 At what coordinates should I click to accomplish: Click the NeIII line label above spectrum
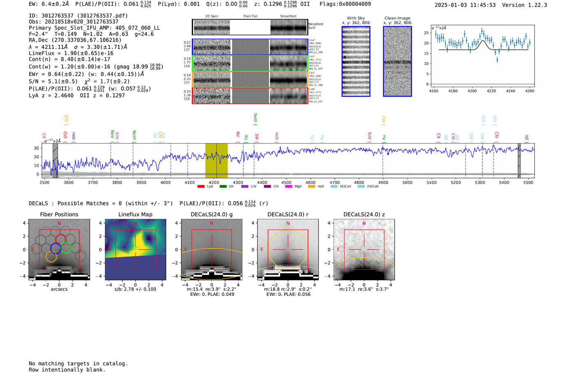[255, 119]
